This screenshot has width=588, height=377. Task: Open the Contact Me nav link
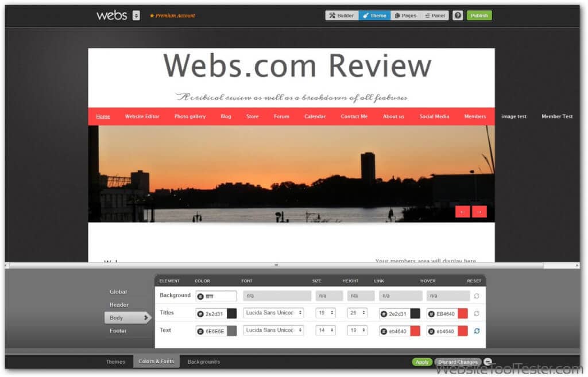click(354, 116)
